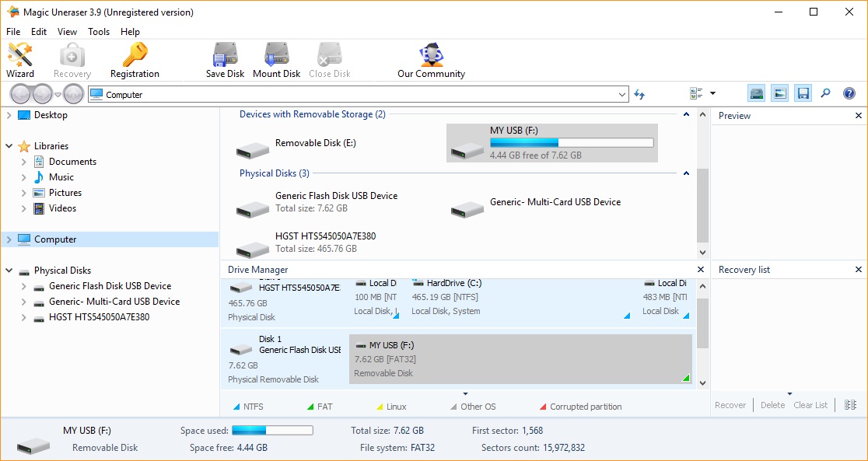
Task: Click the MY USB (F:) usage bar
Action: [571, 143]
